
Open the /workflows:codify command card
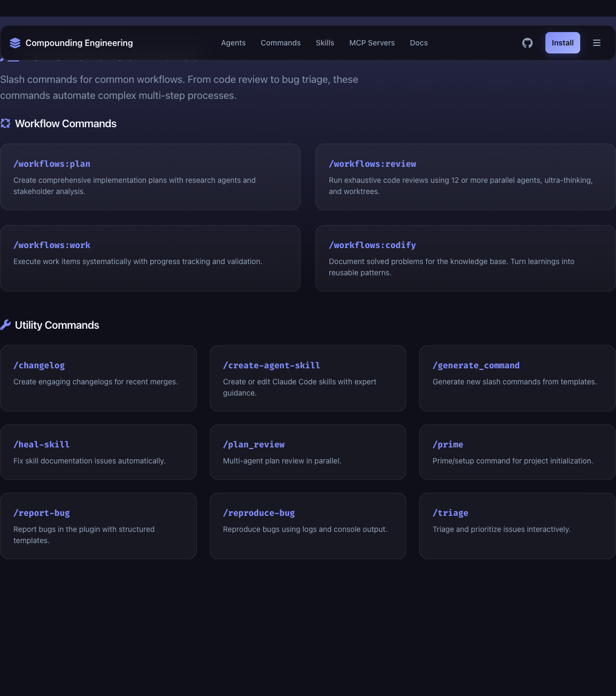(x=465, y=258)
